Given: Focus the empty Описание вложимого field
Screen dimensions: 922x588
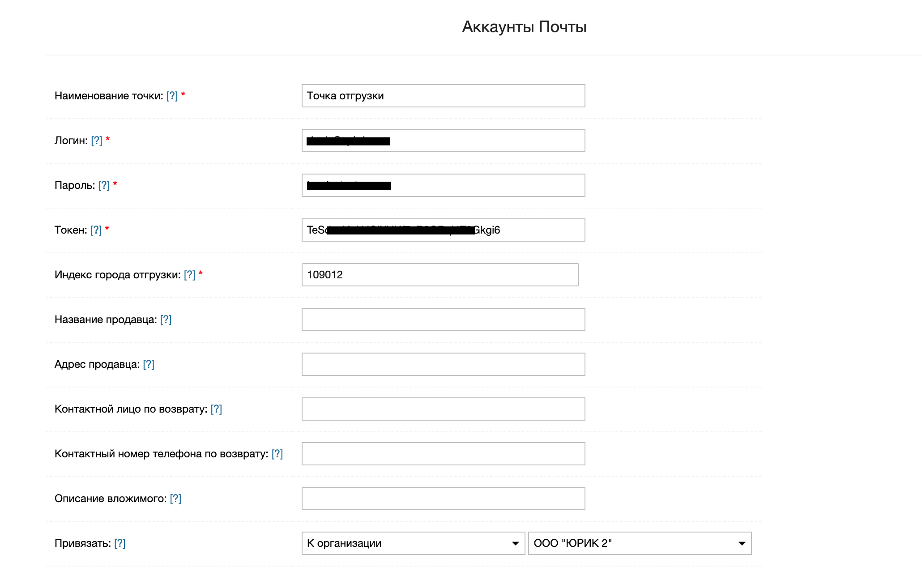Looking at the screenshot, I should point(443,499).
